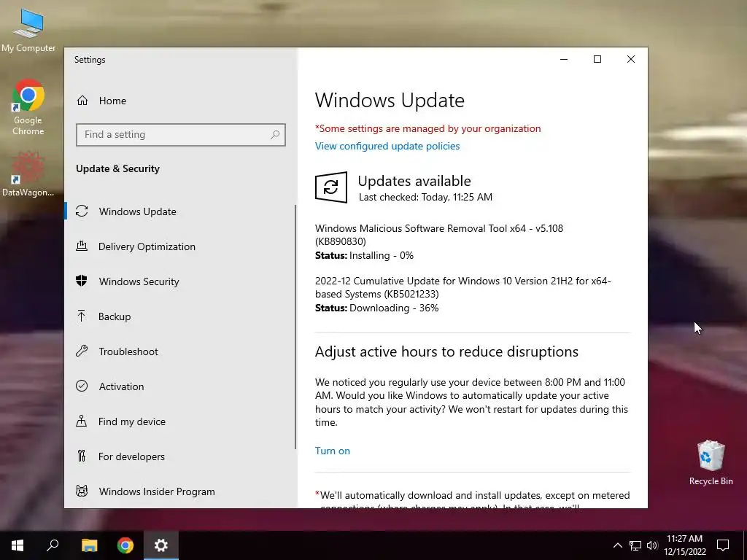Open the For developers tools icon
Screen dimensions: 747x560
[x=82, y=456]
